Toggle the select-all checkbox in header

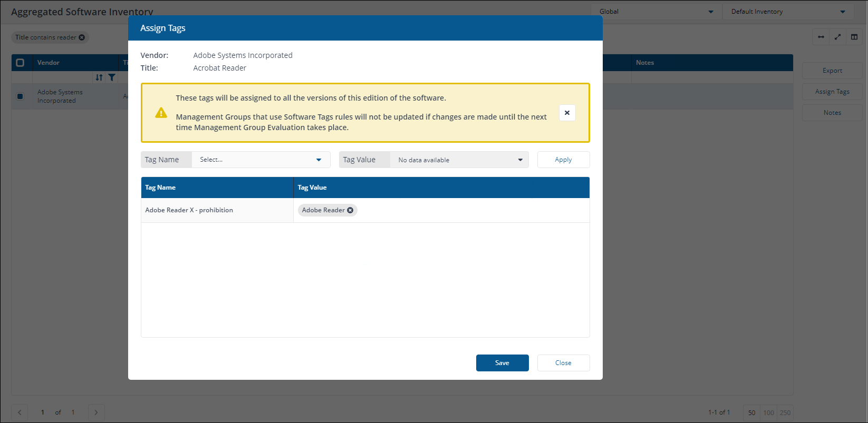pos(20,63)
